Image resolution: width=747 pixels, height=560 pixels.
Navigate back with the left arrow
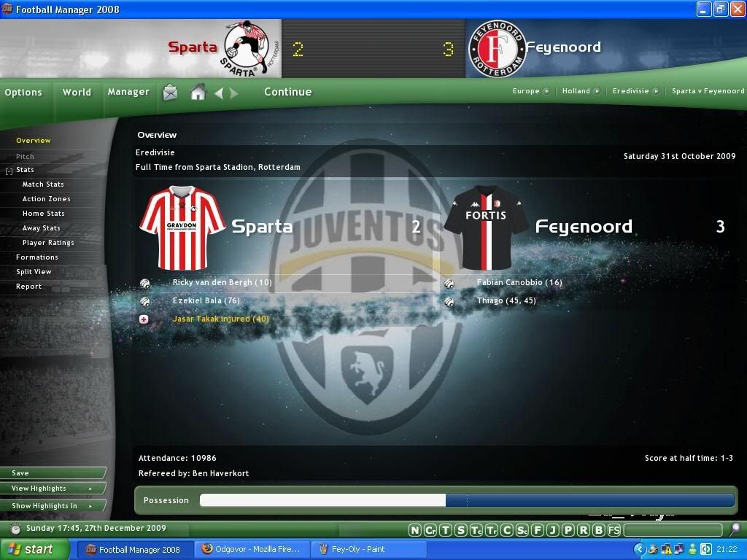219,93
